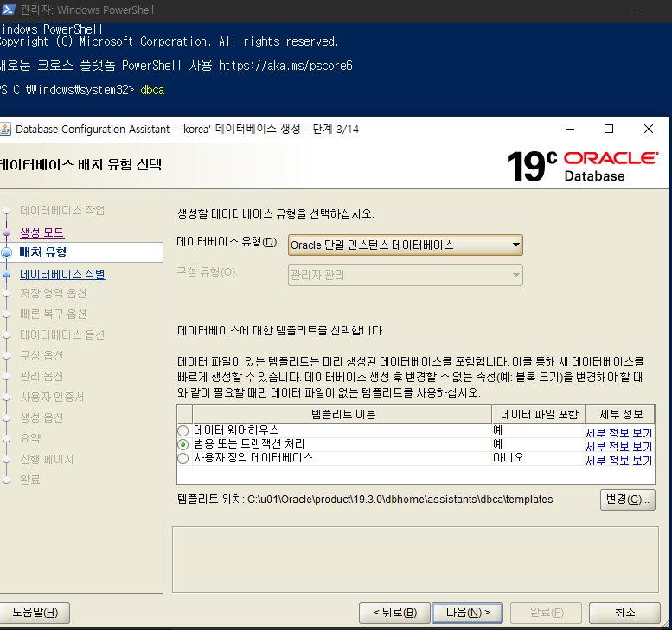Click the 완료(F) button
The height and width of the screenshot is (630, 672).
546,613
